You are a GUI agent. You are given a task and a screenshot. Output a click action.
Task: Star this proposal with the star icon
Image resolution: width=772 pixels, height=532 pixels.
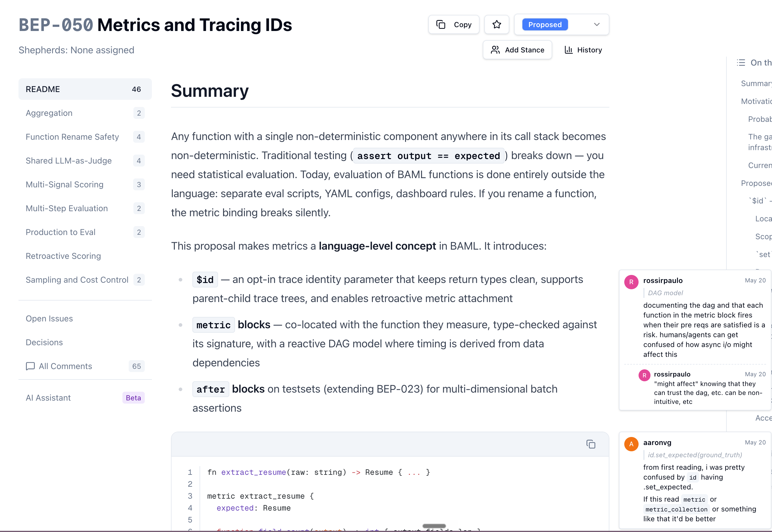497,24
